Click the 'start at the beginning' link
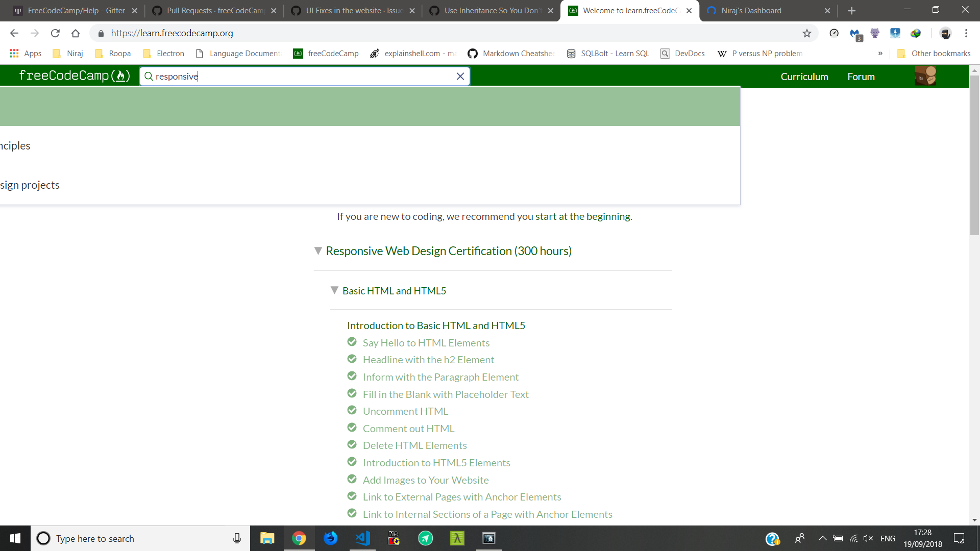 (x=582, y=216)
